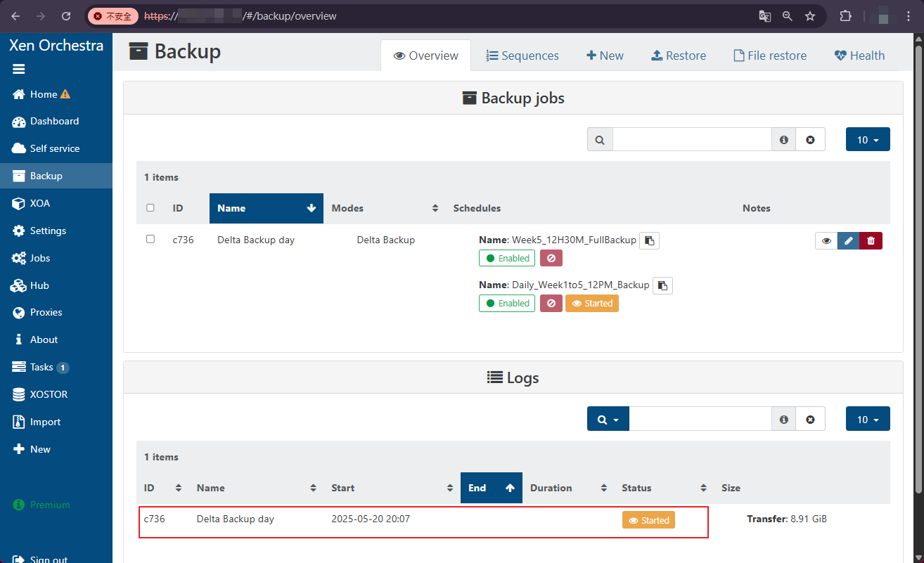Viewport: 924px width, 563px height.
Task: Open the File restore tab
Action: coord(770,56)
